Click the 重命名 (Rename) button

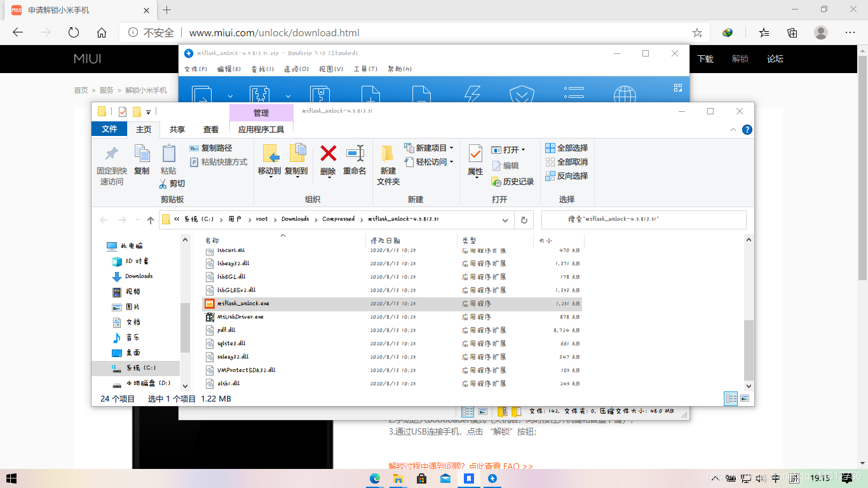(355, 160)
